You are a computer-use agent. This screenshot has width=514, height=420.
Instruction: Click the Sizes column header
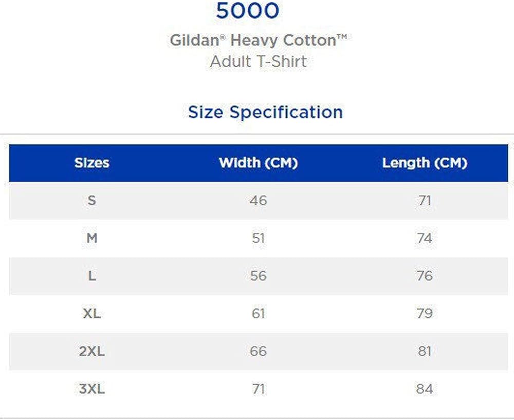click(x=92, y=163)
